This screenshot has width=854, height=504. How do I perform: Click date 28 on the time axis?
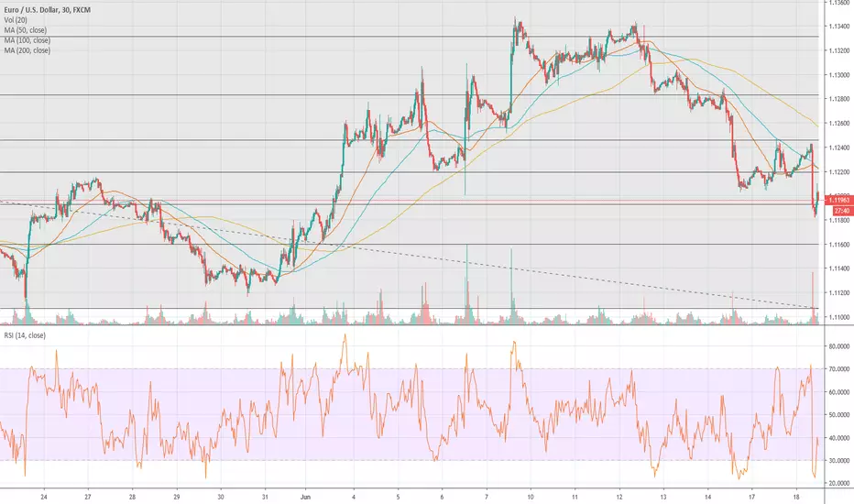click(132, 497)
